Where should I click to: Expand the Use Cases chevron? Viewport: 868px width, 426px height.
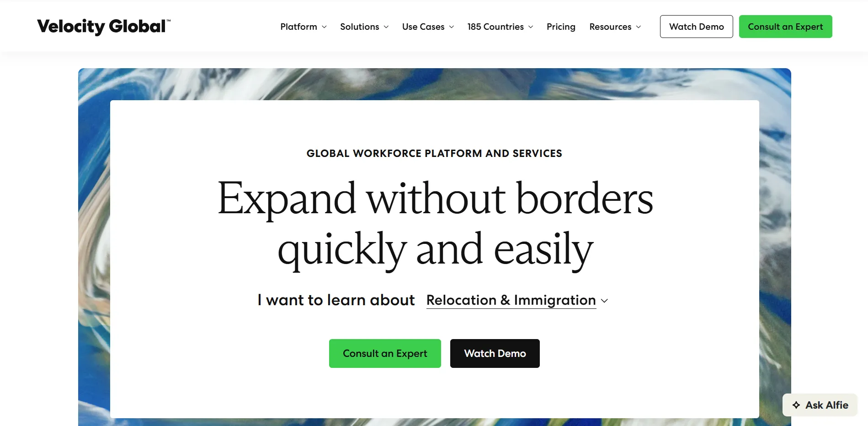point(452,27)
